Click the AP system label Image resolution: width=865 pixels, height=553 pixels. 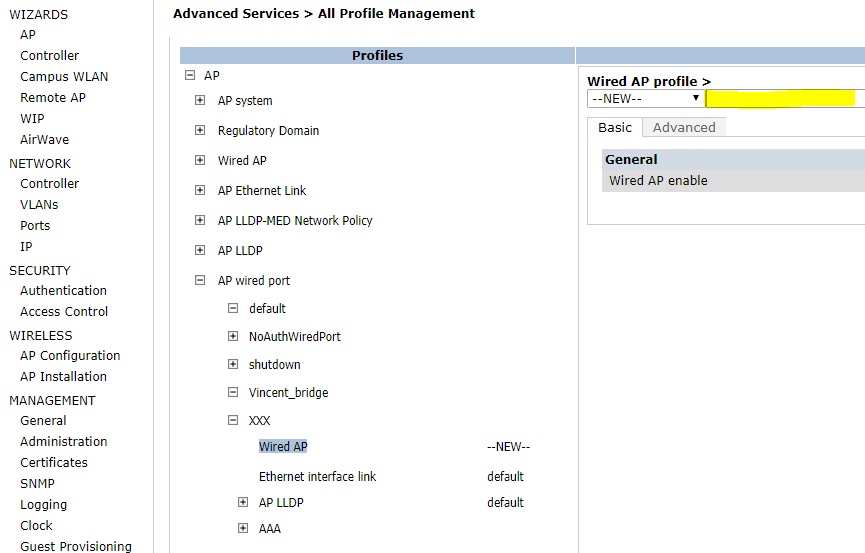click(x=245, y=100)
